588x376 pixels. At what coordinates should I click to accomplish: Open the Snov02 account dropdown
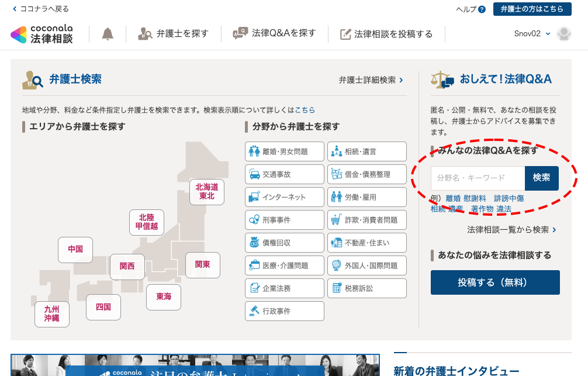[x=532, y=34]
